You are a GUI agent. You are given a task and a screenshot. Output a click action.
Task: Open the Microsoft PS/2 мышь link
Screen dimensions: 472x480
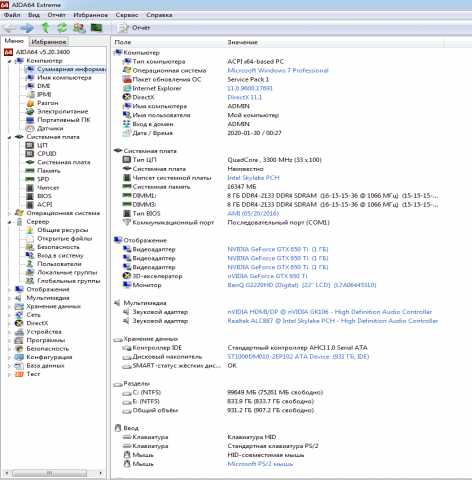260,464
